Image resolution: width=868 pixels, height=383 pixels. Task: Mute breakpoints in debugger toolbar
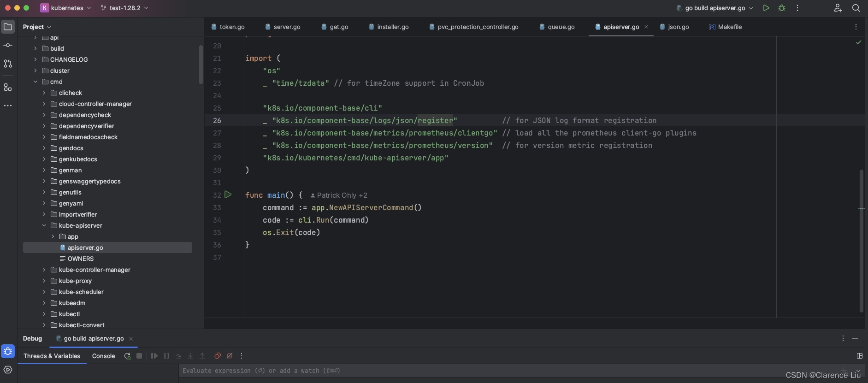[230, 356]
